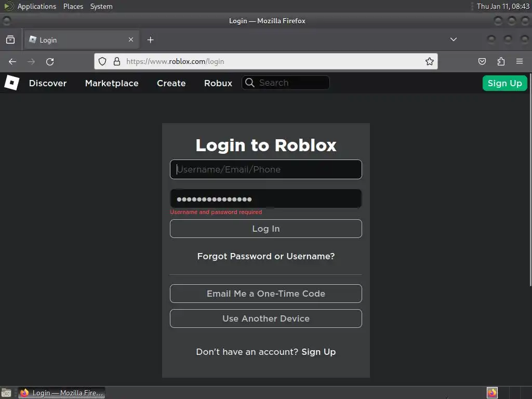532x399 pixels.
Task: Click the Firefox icon in bottom right tray
Action: pos(492,393)
